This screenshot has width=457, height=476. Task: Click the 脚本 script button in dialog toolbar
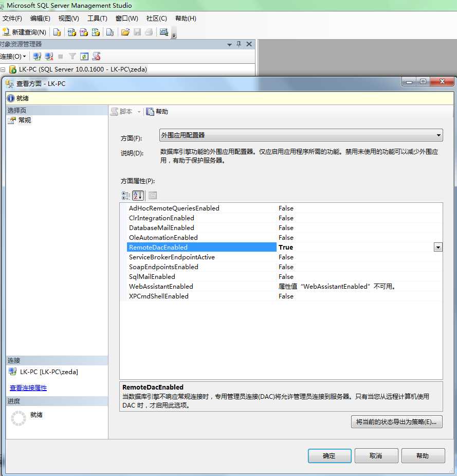tap(121, 112)
